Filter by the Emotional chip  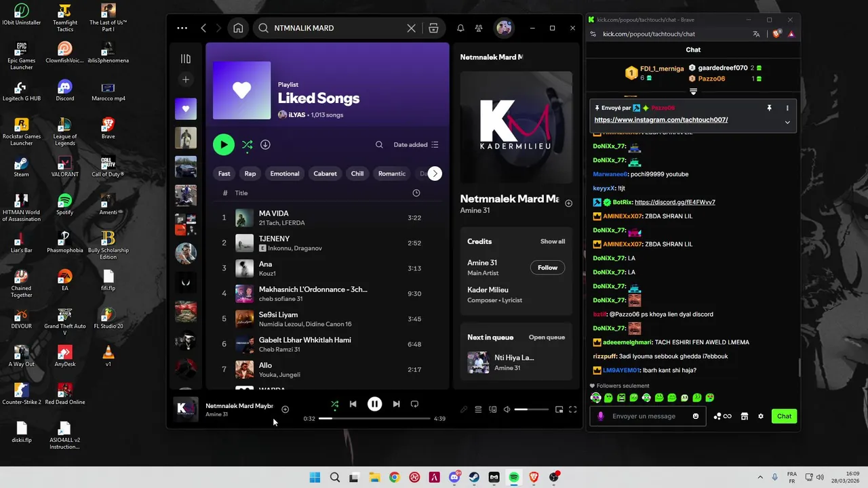click(x=285, y=174)
